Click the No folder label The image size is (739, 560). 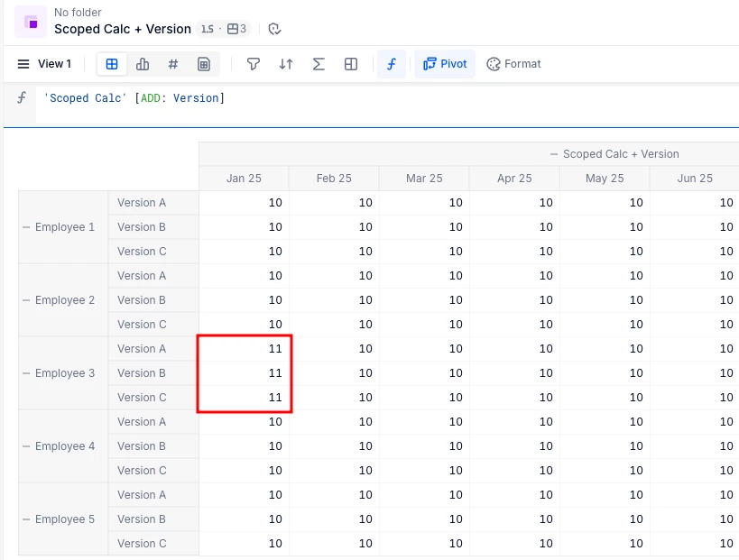click(x=78, y=13)
